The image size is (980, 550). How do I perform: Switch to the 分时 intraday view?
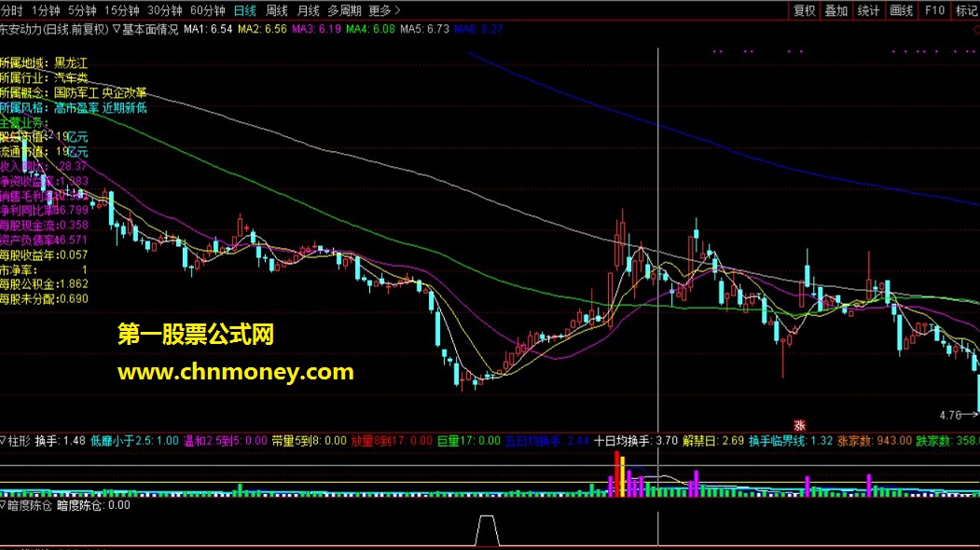coord(10,10)
